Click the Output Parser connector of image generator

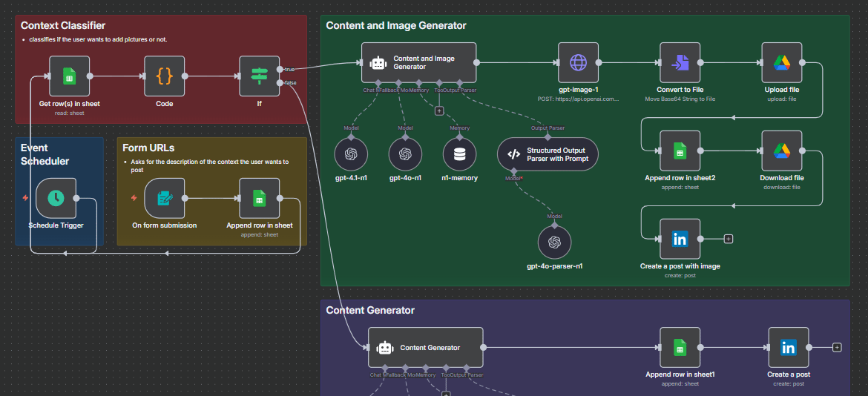coord(459,83)
